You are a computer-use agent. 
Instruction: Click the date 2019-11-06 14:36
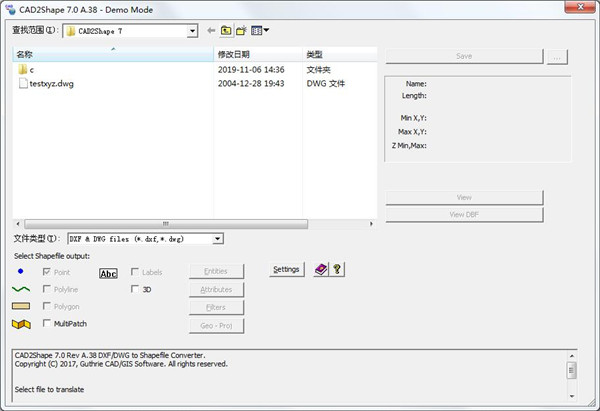251,70
